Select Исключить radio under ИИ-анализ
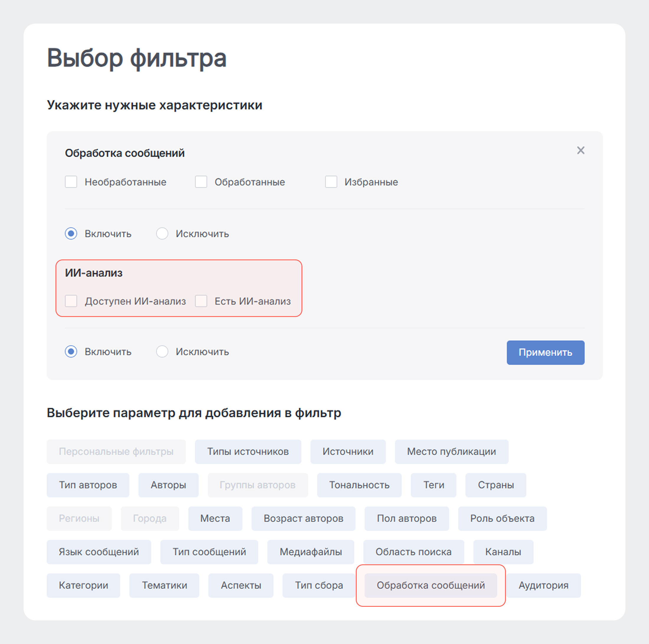 point(162,352)
